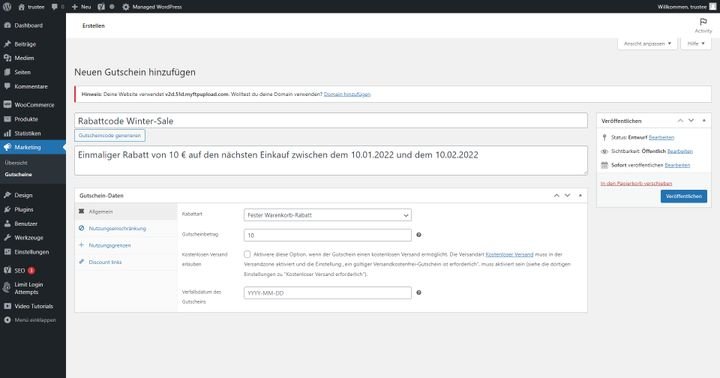Edit Sichtbarkeit via Bearbeiten link
This screenshot has height=378, width=720.
[x=680, y=151]
